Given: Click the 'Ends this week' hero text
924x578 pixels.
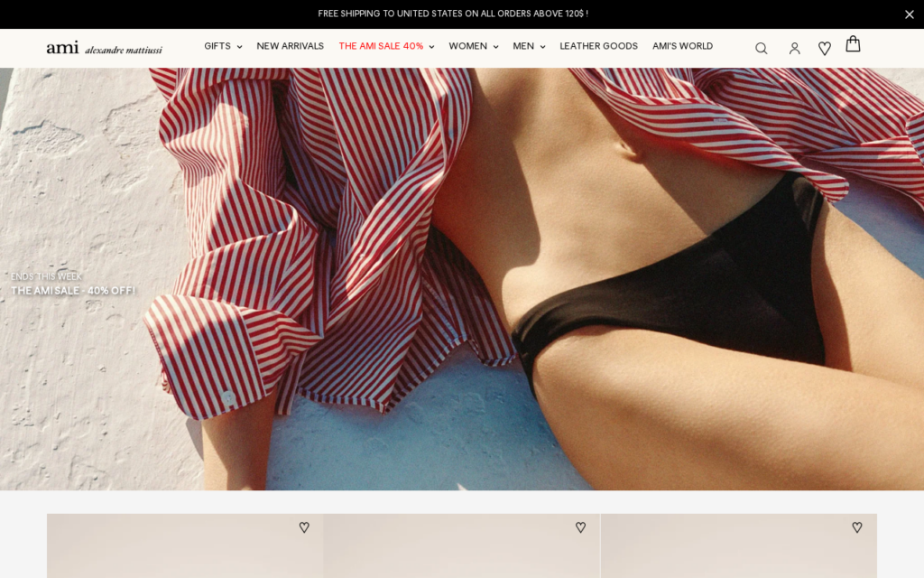Looking at the screenshot, I should [x=47, y=276].
